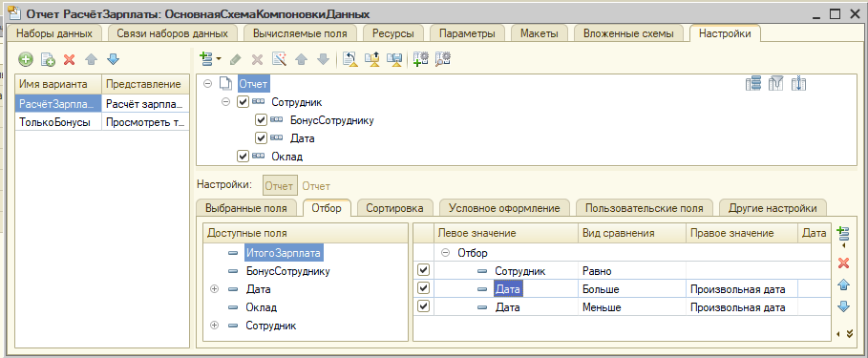Add a new filter item on the right
The image size is (868, 358).
[843, 233]
